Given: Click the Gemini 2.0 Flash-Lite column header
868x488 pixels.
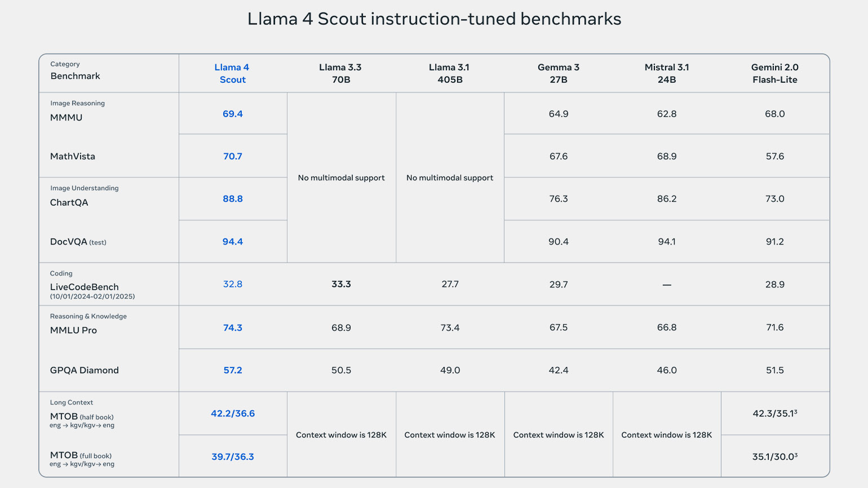Looking at the screenshot, I should pyautogui.click(x=774, y=73).
